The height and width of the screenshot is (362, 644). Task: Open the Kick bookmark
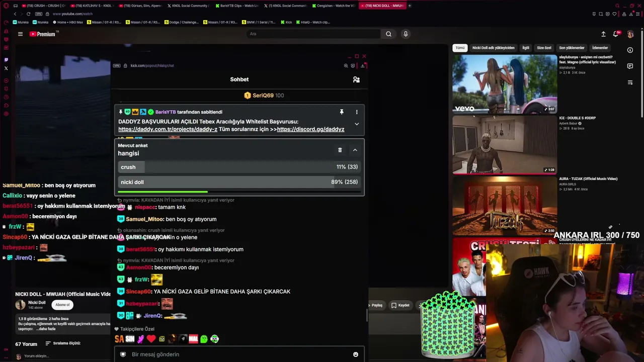(286, 22)
